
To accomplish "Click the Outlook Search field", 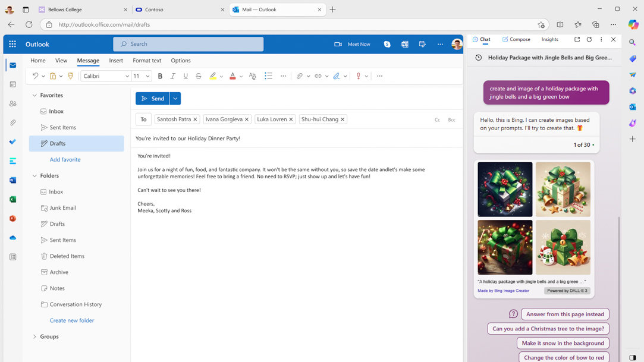I will coord(188,44).
